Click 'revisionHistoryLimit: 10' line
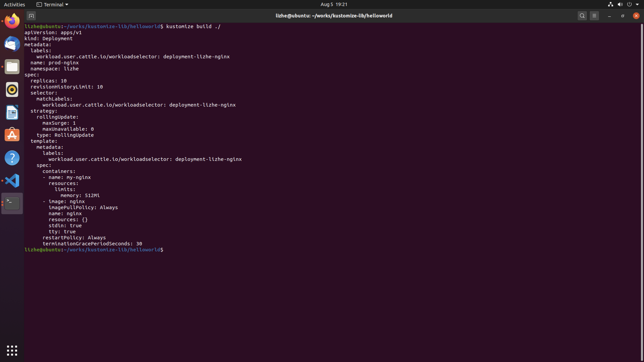The image size is (644, 362). point(67,87)
